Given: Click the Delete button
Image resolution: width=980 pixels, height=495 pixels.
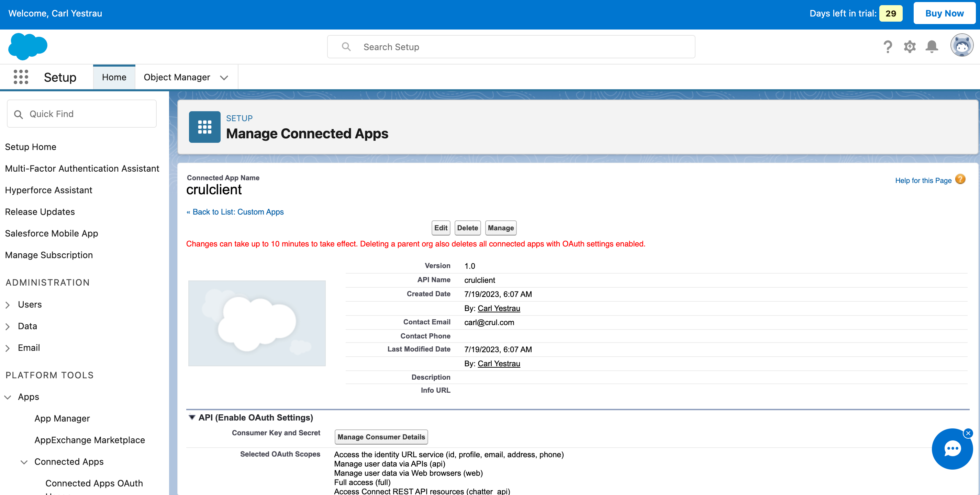Looking at the screenshot, I should tap(468, 228).
